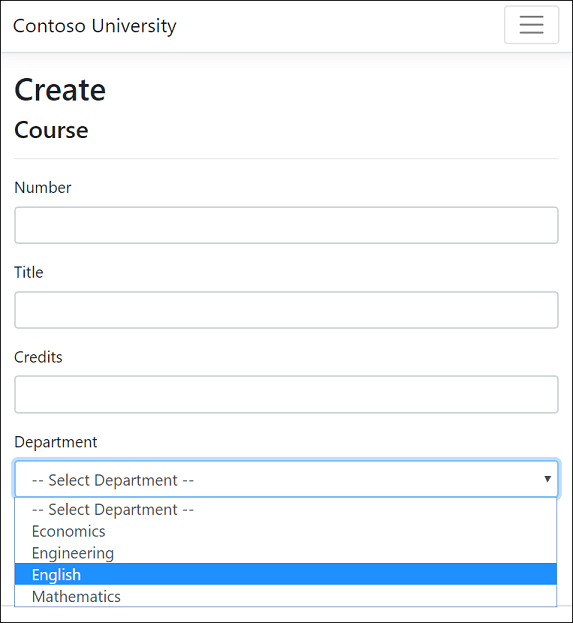Screen dimensions: 573x623
Task: Click the Number field label
Action: pos(43,188)
